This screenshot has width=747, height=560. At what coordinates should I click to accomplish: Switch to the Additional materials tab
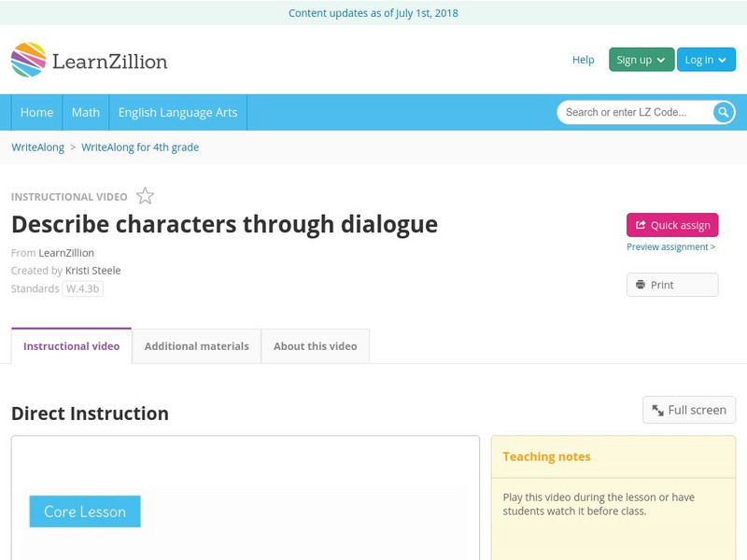tap(196, 345)
